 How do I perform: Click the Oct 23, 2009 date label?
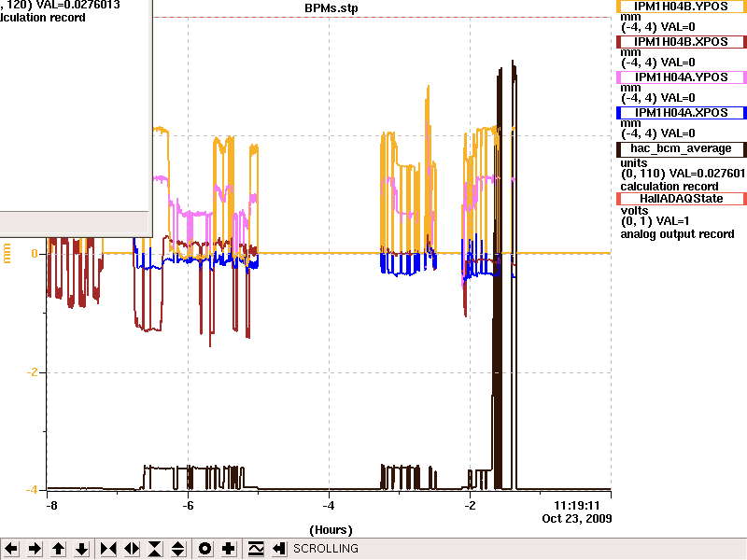coord(576,519)
